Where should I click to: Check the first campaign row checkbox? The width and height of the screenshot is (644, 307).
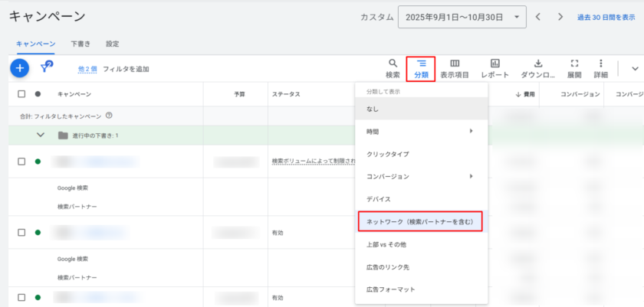(x=21, y=162)
